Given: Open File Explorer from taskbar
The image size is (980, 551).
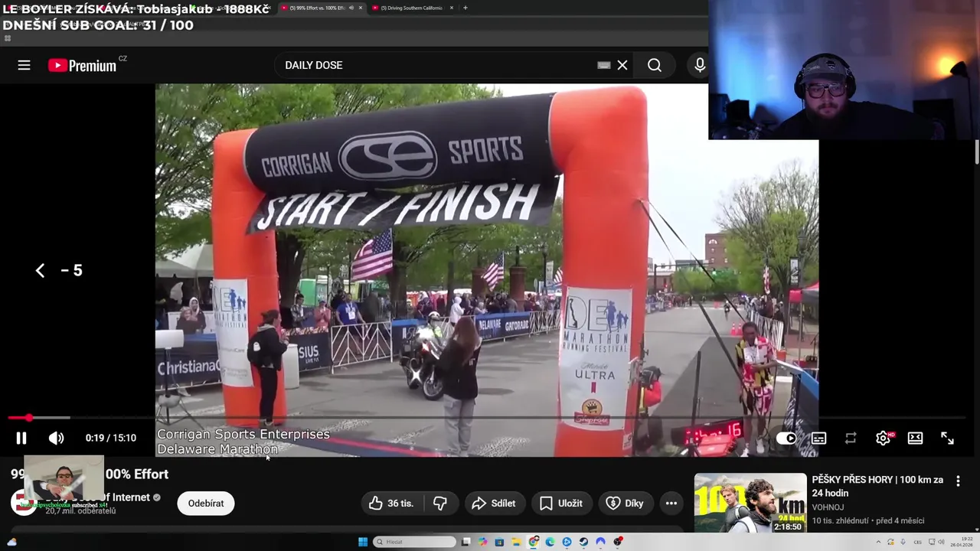Looking at the screenshot, I should [516, 542].
